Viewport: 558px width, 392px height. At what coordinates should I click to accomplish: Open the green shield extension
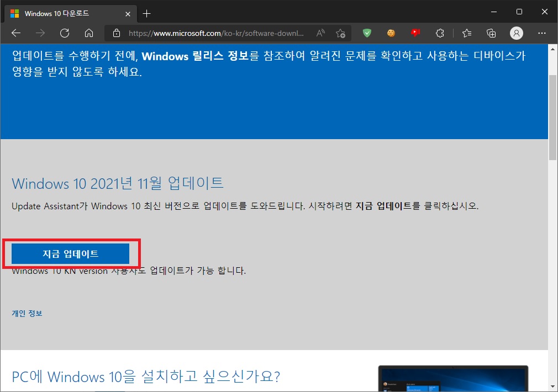pos(367,33)
